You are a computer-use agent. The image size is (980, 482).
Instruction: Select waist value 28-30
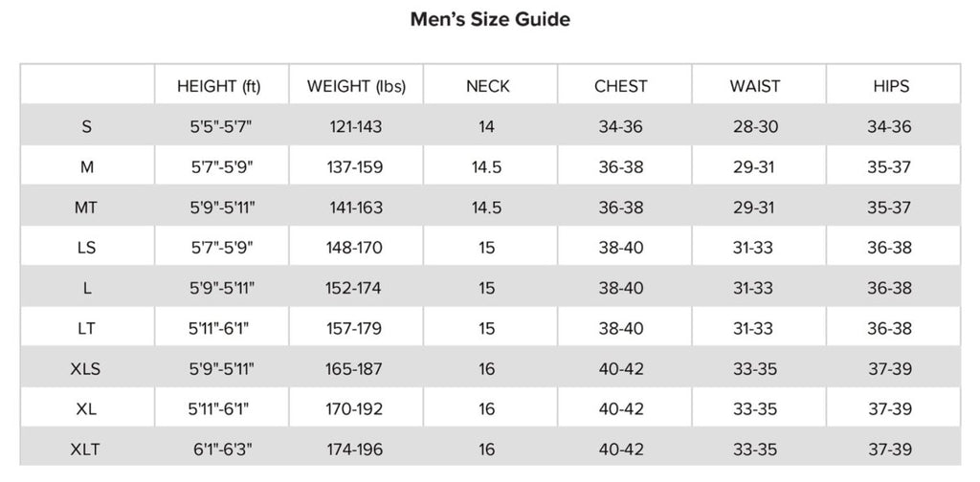754,127
